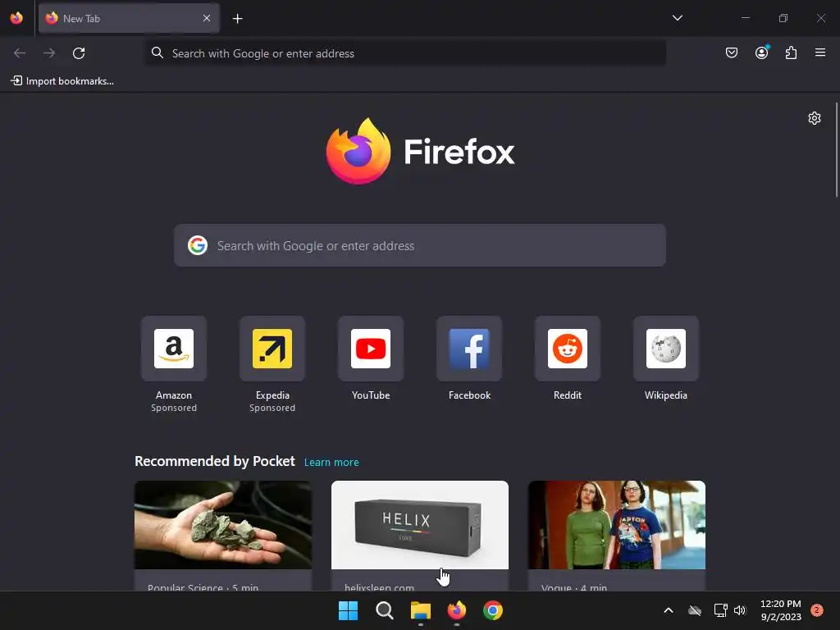Screen dimensions: 840x630
Task: Launch Google Chrome from taskbar
Action: pyautogui.click(x=493, y=610)
